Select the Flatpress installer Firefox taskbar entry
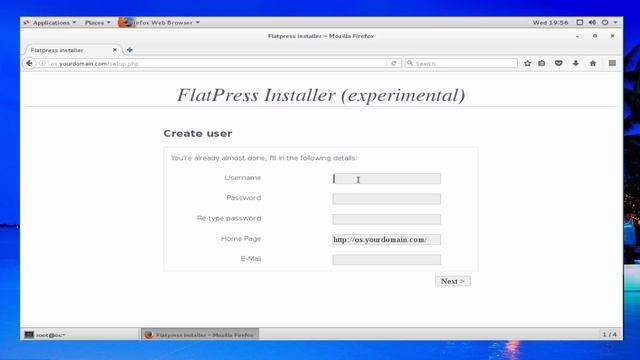Screen dimensions: 640x360 (x=200, y=335)
